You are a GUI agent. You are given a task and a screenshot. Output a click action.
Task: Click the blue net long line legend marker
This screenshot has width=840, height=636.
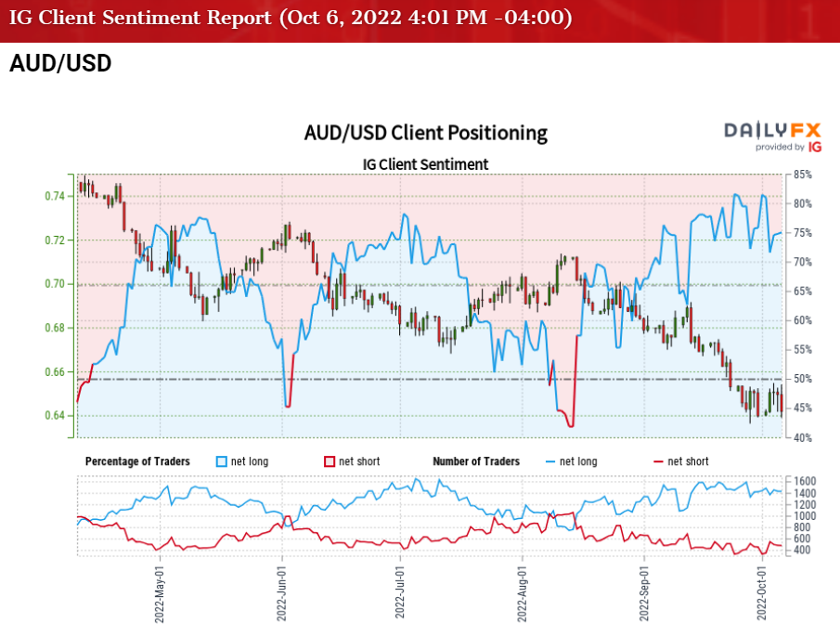[550, 461]
